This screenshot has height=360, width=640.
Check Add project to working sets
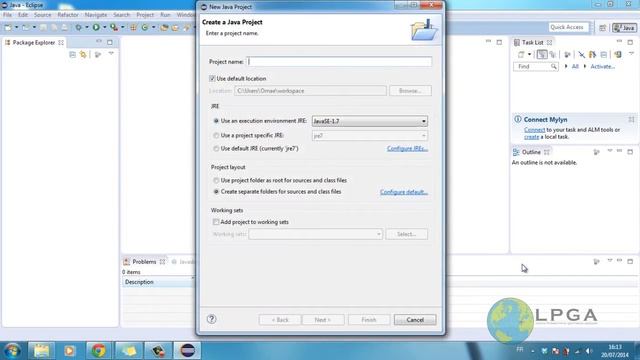click(216, 222)
